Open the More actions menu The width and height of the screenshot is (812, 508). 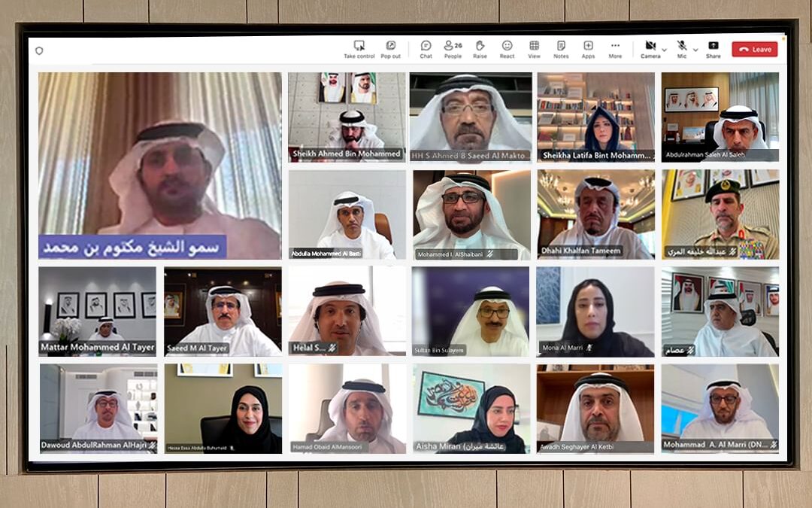pyautogui.click(x=615, y=46)
